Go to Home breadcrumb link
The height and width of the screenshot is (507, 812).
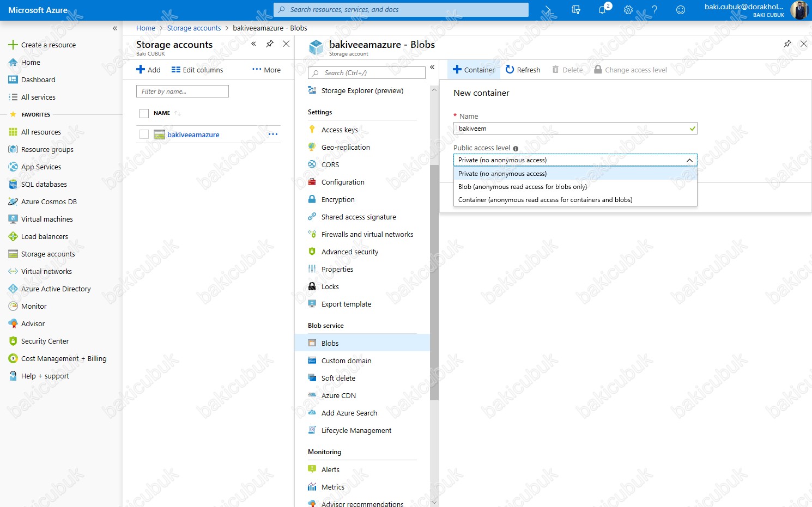point(146,28)
